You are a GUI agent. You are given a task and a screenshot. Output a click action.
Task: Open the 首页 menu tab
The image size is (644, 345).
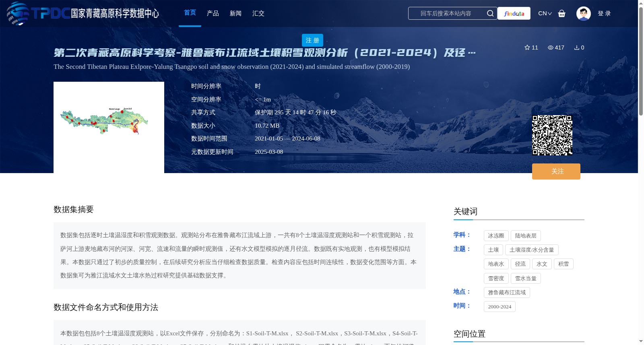tap(190, 13)
